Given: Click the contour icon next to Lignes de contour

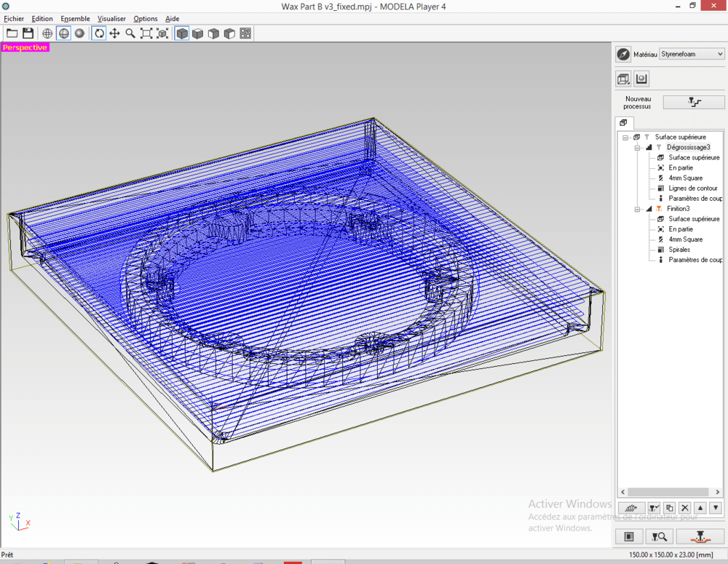Looking at the screenshot, I should pyautogui.click(x=661, y=188).
